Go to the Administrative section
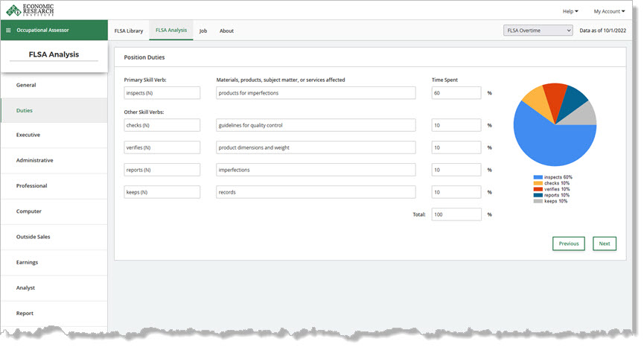644x350 pixels. [54, 160]
